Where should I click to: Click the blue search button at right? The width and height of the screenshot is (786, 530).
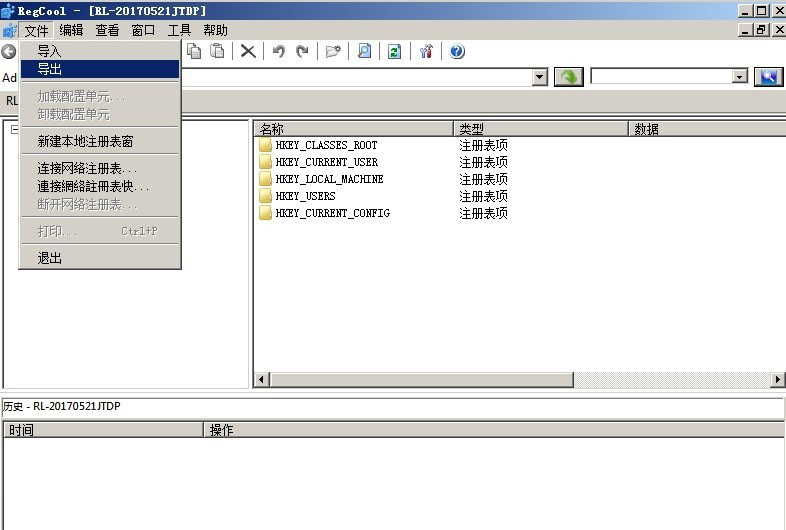pos(768,77)
